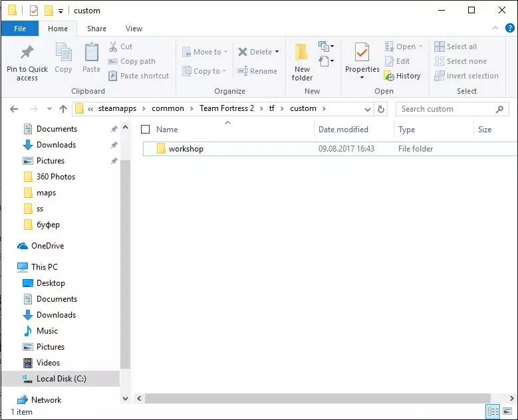The image size is (518, 420).
Task: Select Paste shortcut in ribbon
Action: (139, 76)
